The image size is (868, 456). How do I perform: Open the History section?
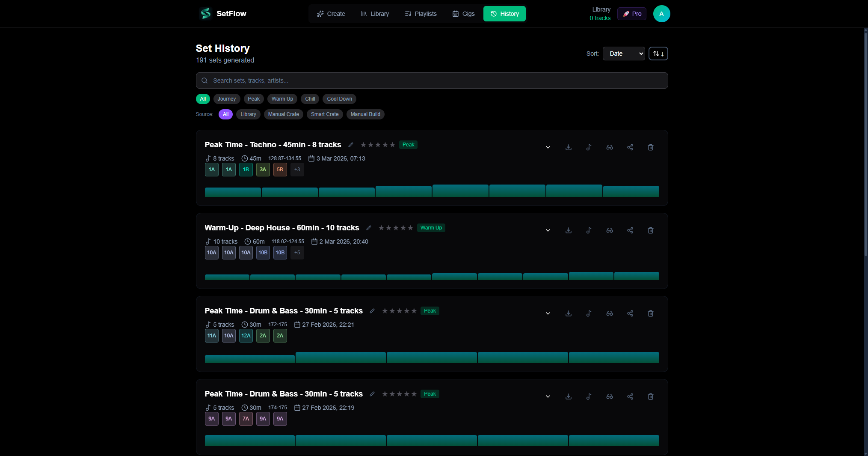click(x=504, y=13)
